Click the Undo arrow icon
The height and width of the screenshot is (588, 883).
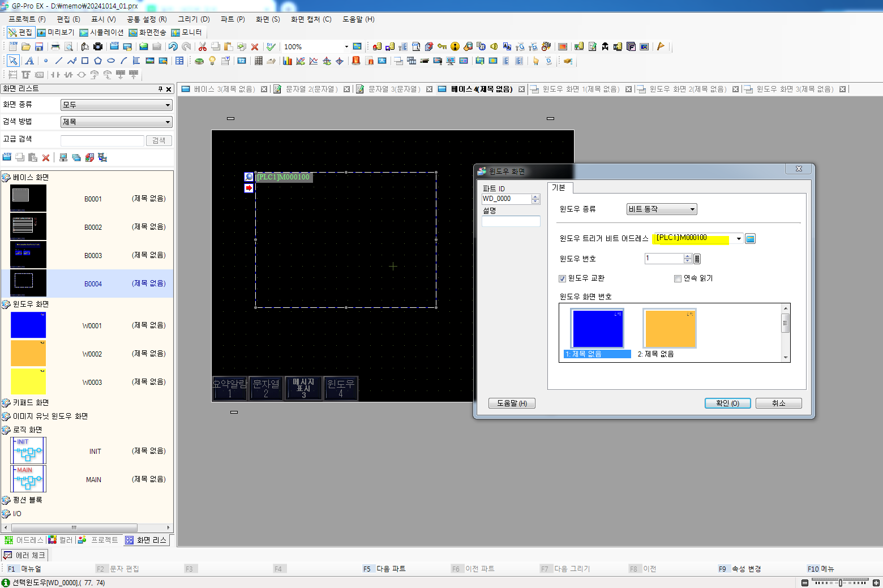[x=173, y=47]
